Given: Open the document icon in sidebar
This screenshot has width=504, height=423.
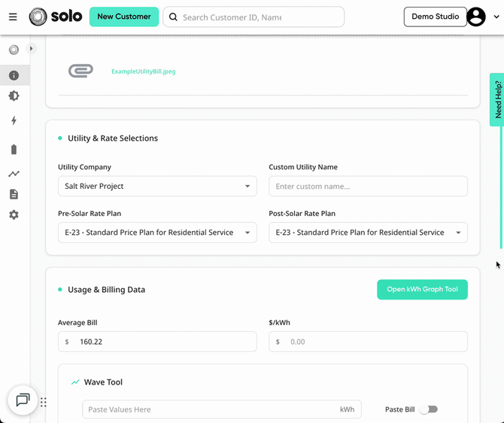Looking at the screenshot, I should (x=14, y=194).
